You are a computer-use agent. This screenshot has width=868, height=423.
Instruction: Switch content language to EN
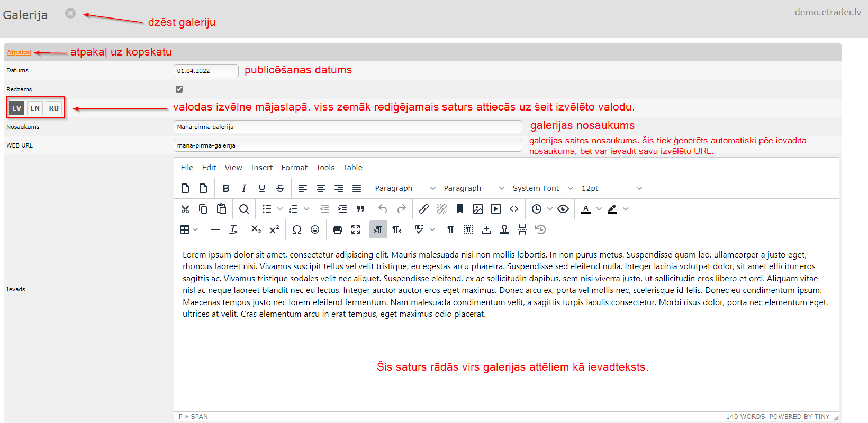point(35,108)
